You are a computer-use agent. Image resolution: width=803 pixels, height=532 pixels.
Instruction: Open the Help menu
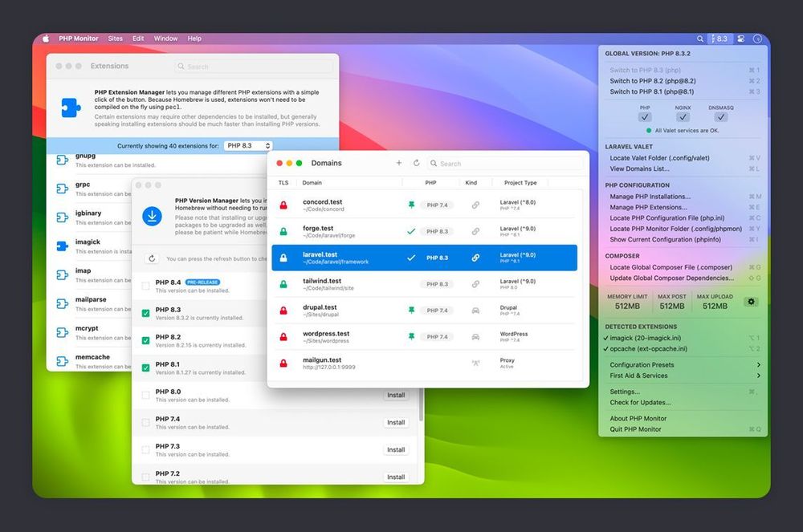[194, 39]
